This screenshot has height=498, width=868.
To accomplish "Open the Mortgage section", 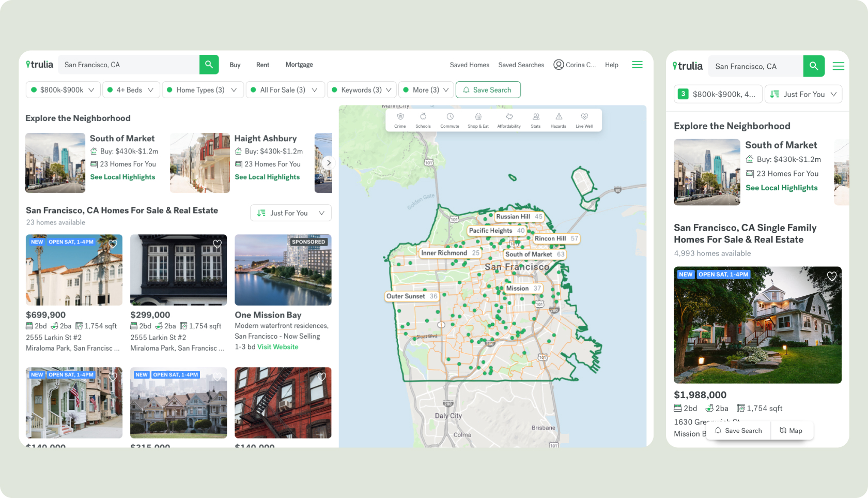I will pyautogui.click(x=299, y=64).
